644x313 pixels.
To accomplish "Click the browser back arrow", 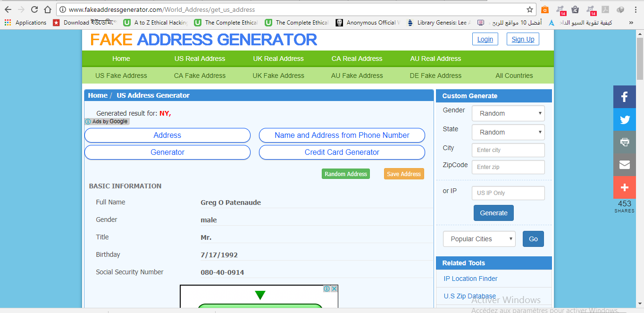I will [8, 9].
